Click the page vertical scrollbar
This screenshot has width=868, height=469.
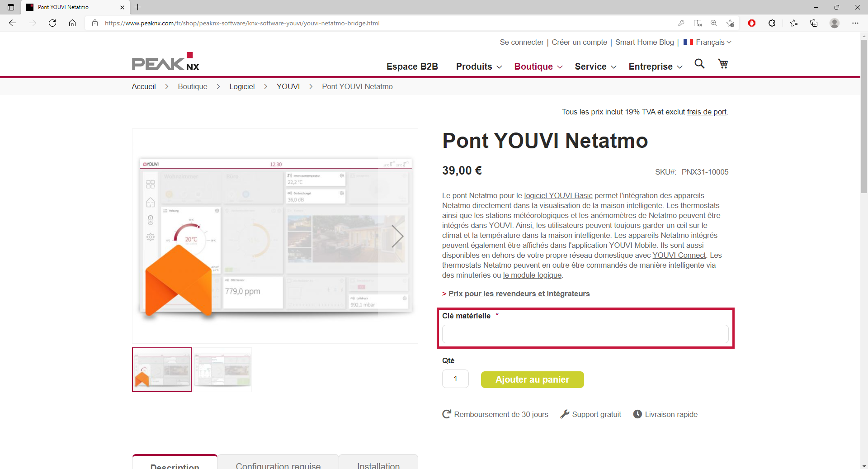(x=864, y=116)
